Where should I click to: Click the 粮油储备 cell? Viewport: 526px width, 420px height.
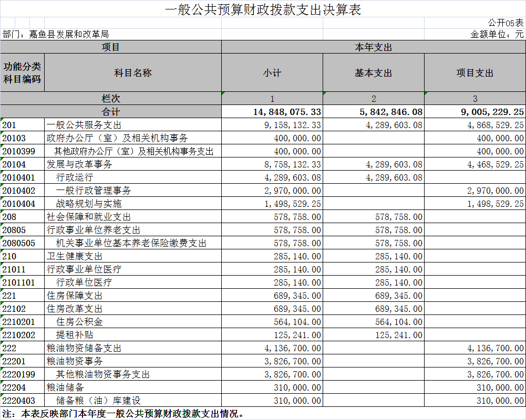(133, 387)
